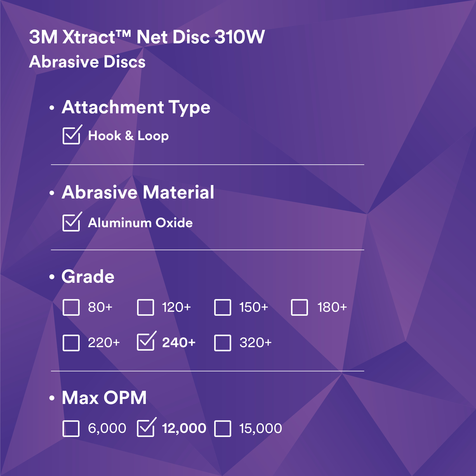Screen dimensions: 476x476
Task: Tick the 220+ grade checkbox
Action: tap(71, 343)
